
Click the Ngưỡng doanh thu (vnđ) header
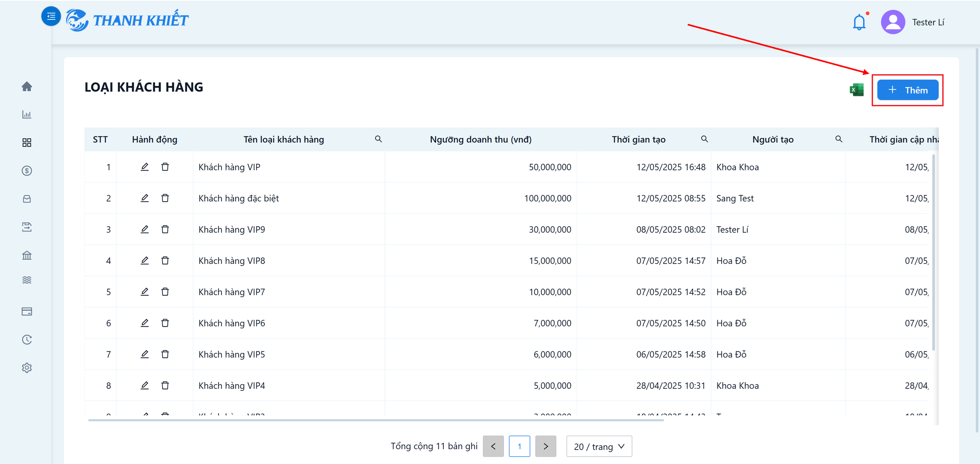tap(480, 139)
